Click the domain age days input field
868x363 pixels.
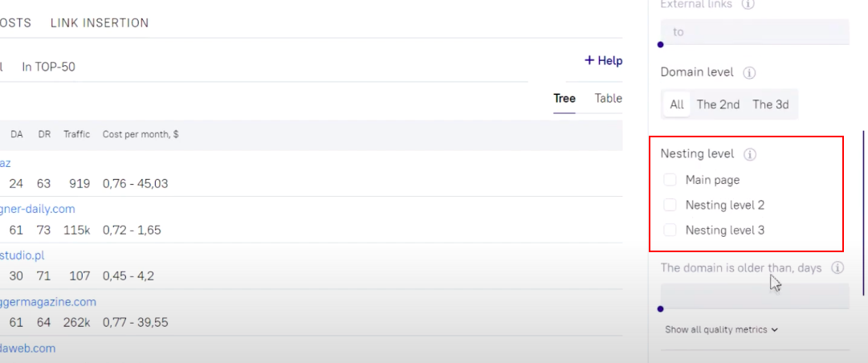(x=755, y=296)
